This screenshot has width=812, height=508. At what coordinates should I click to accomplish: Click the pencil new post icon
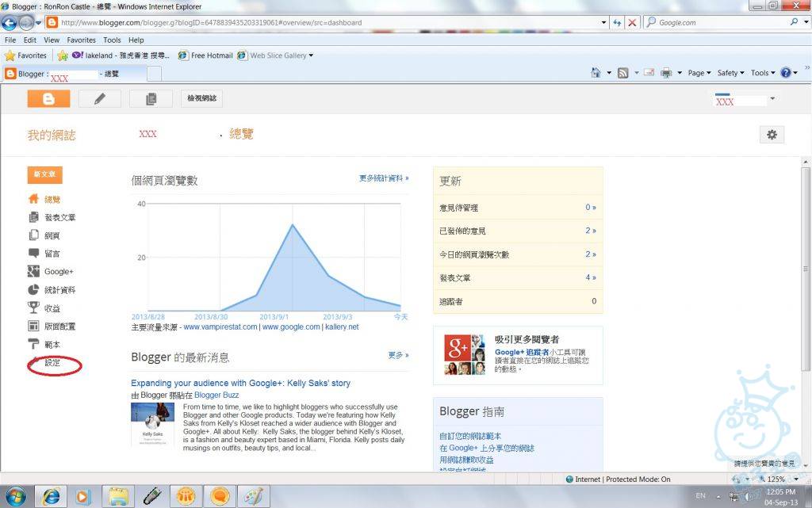point(99,99)
